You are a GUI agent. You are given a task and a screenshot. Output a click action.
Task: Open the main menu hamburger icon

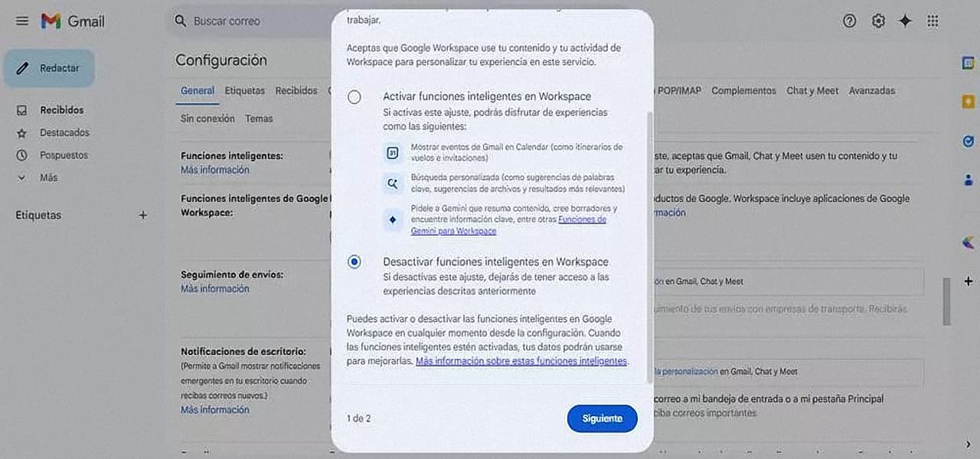coord(22,21)
